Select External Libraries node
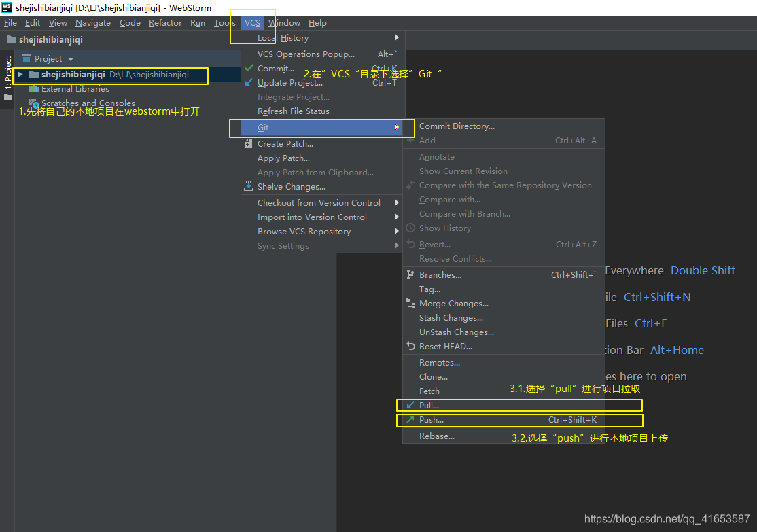 tap(75, 89)
